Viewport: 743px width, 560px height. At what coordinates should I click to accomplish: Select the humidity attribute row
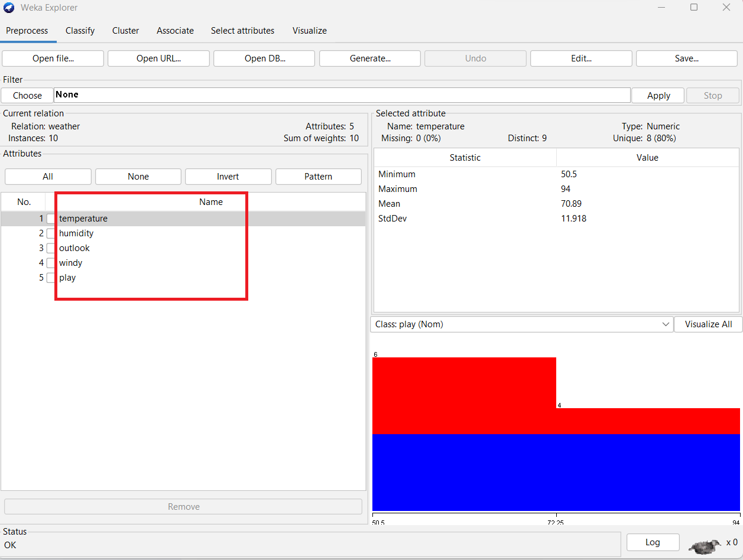tap(183, 233)
